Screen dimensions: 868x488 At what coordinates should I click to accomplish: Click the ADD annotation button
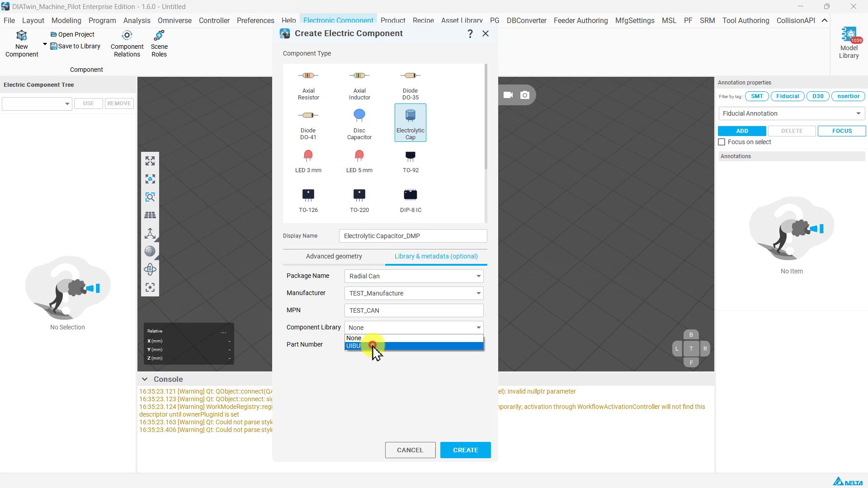click(742, 131)
